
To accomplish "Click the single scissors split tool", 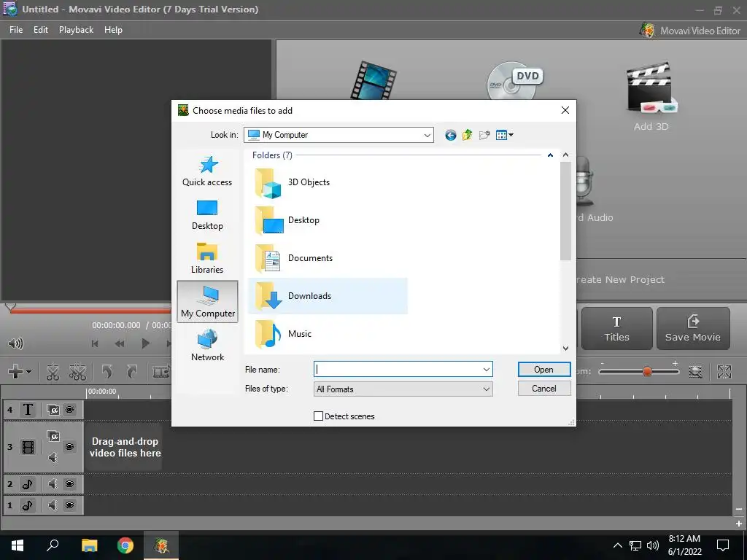I will click(53, 372).
